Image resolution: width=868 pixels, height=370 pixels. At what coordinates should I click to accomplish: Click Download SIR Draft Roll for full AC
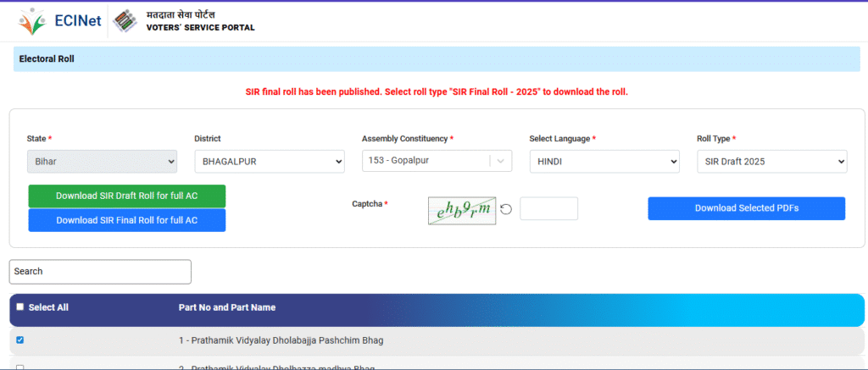(126, 196)
